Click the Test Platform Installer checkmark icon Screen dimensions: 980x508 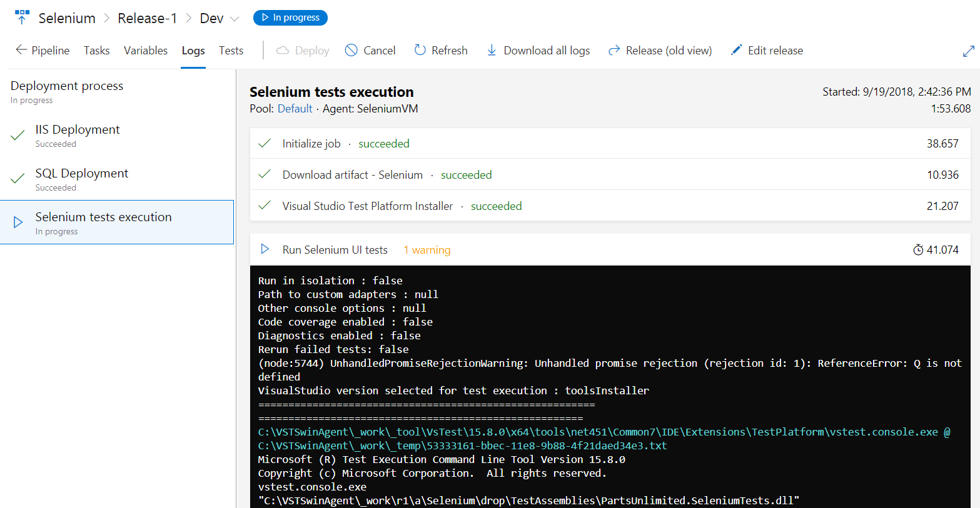(265, 205)
